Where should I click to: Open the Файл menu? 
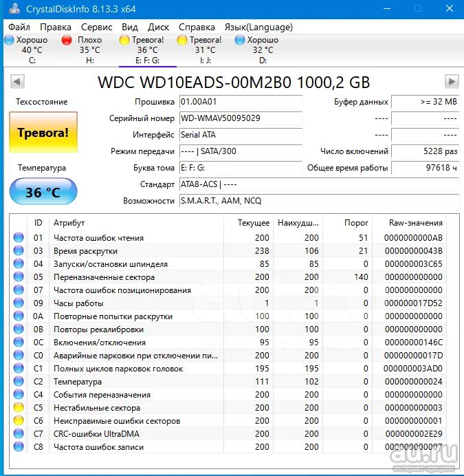click(x=19, y=27)
